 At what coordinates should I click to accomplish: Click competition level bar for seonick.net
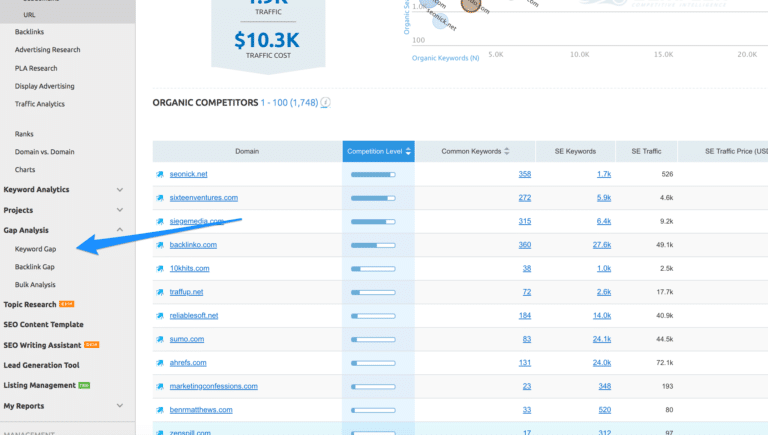tap(373, 174)
